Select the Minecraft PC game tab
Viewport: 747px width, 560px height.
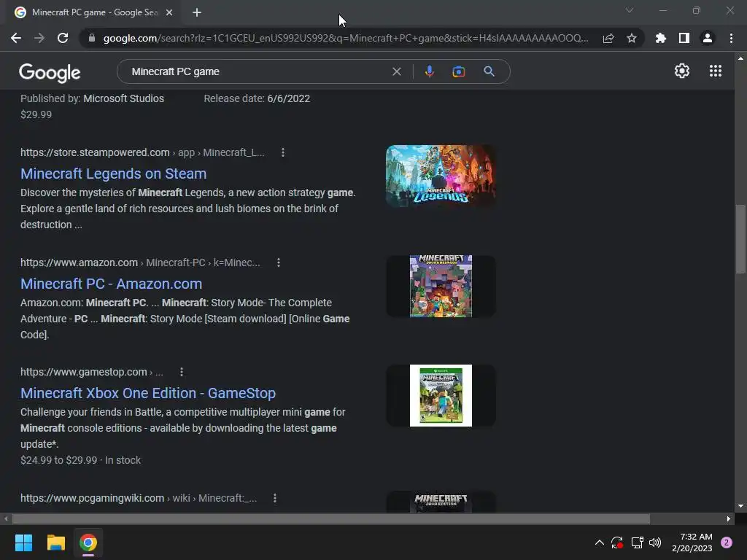point(94,12)
